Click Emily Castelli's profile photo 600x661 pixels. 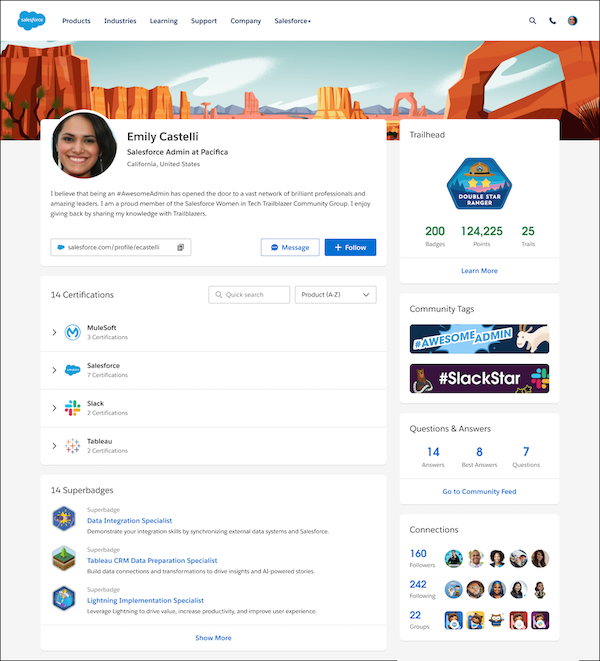pyautogui.click(x=84, y=145)
